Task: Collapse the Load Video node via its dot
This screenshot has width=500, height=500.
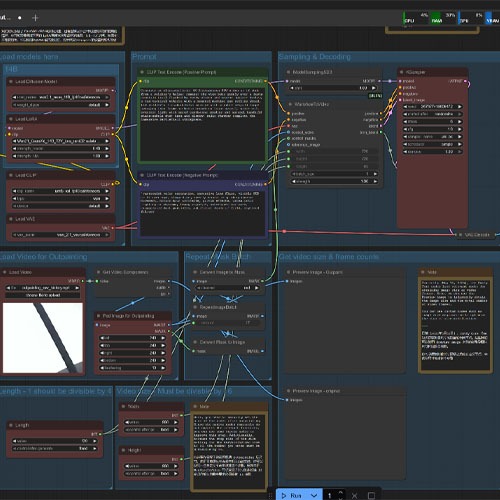Action: pyautogui.click(x=5, y=272)
